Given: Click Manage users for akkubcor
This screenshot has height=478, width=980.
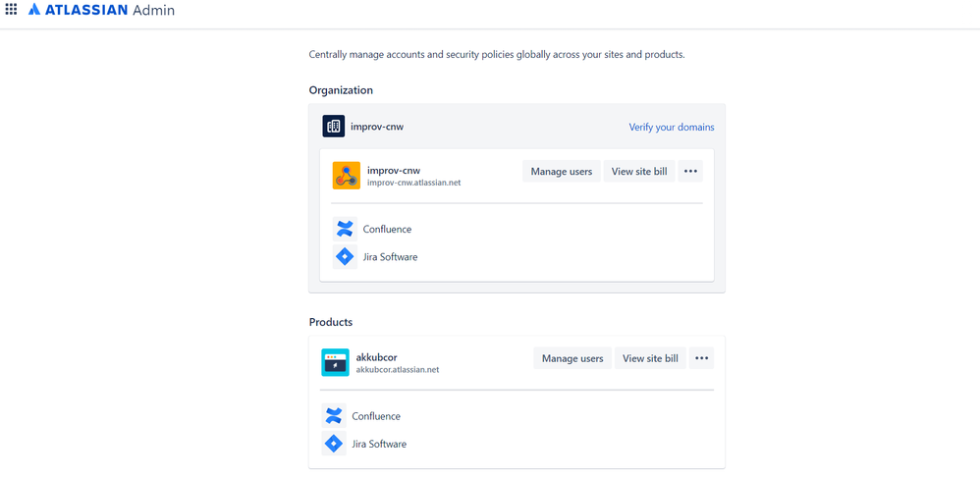Looking at the screenshot, I should pyautogui.click(x=572, y=358).
